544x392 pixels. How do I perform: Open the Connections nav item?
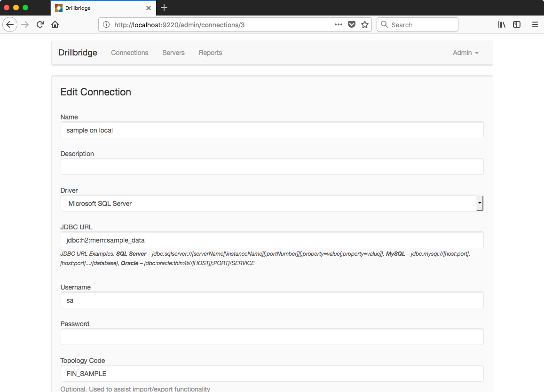pyautogui.click(x=129, y=53)
